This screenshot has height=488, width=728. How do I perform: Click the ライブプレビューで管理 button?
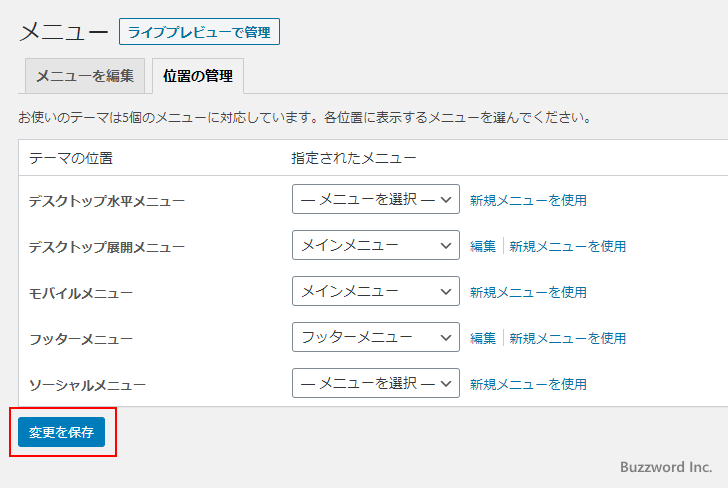click(x=199, y=32)
